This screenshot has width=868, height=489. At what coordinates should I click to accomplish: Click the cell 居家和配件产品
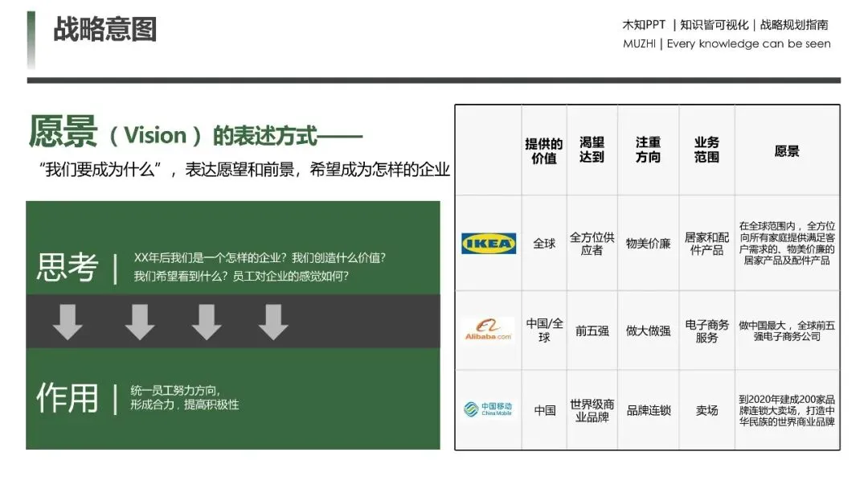(707, 244)
